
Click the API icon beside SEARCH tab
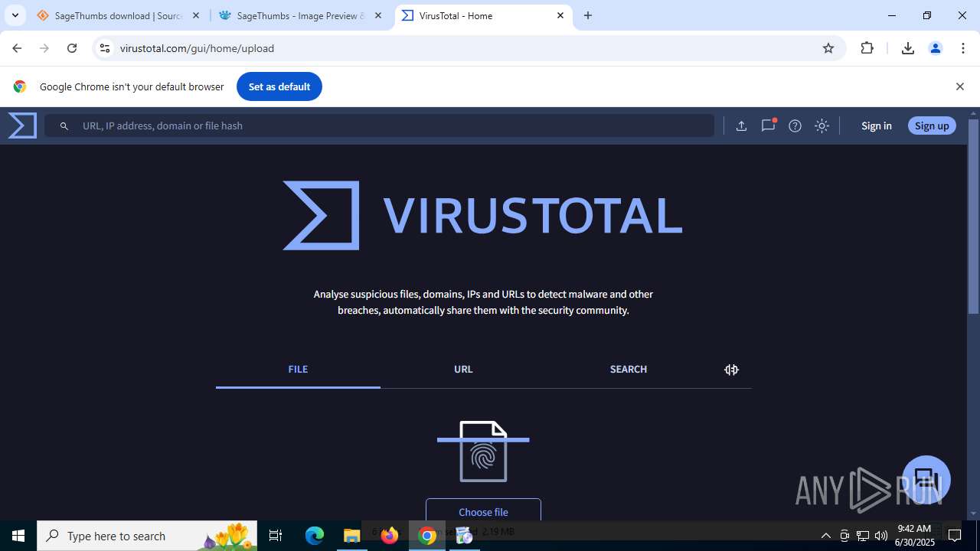tap(731, 370)
